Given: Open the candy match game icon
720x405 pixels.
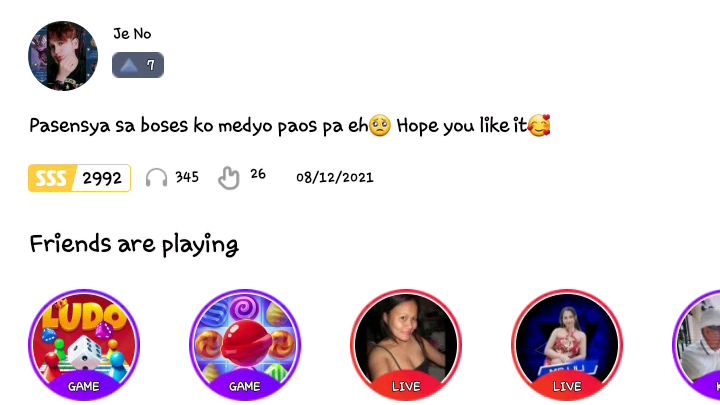Looking at the screenshot, I should 245,345.
